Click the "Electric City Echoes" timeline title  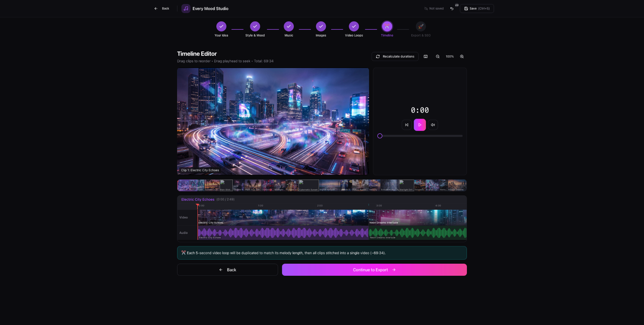click(198, 199)
